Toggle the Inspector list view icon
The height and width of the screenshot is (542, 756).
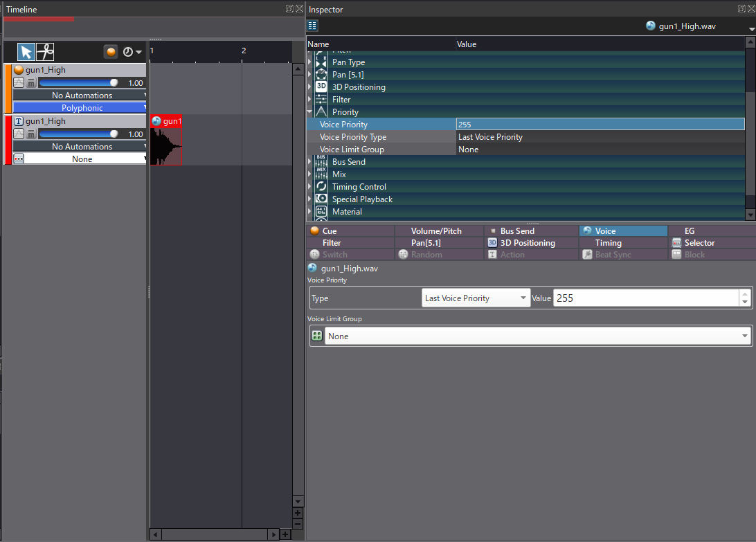tap(312, 26)
